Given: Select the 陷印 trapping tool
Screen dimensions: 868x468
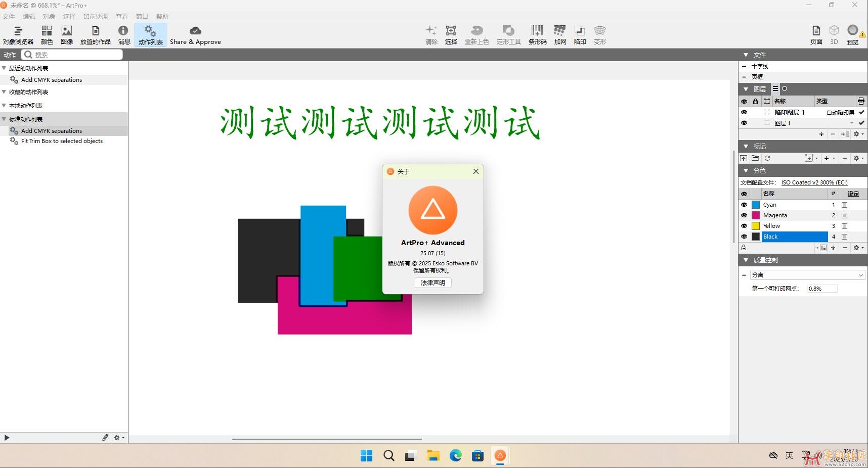Looking at the screenshot, I should click(580, 35).
